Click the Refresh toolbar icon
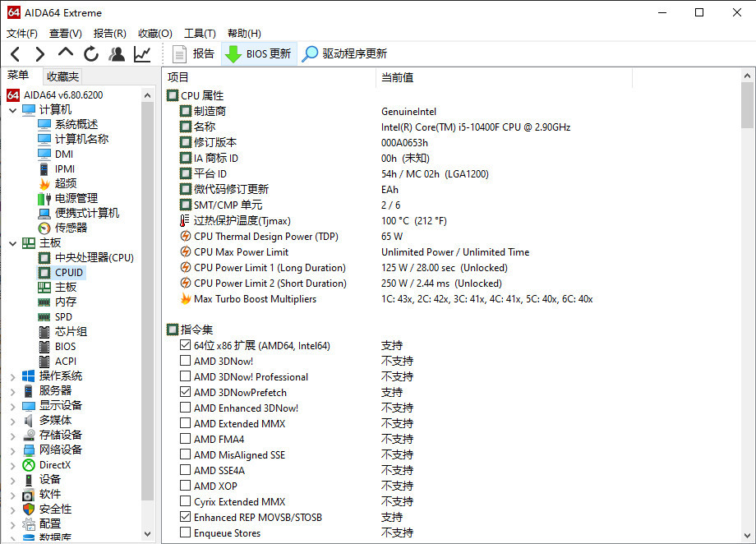Viewport: 756px width, 544px height. [x=91, y=54]
